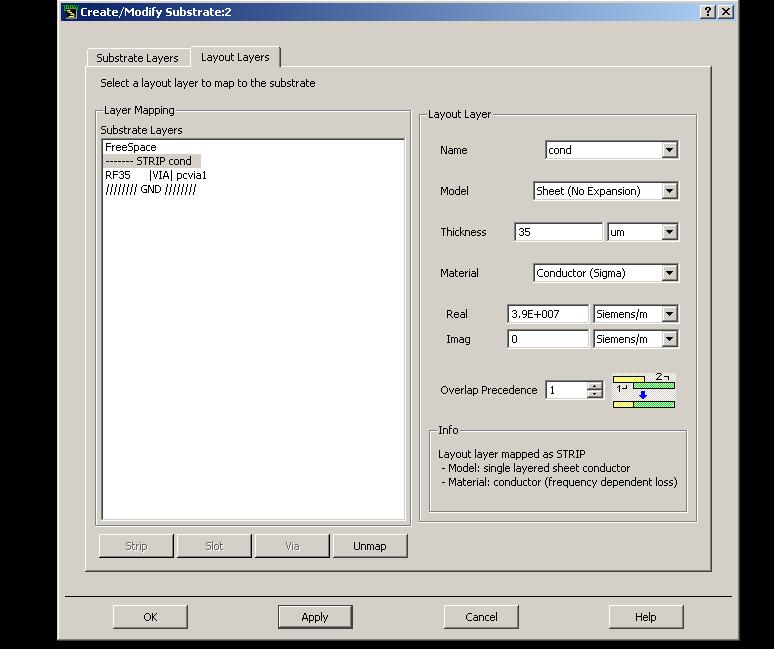Image resolution: width=774 pixels, height=649 pixels.
Task: Select the Layout Layers tab
Action: (x=235, y=57)
